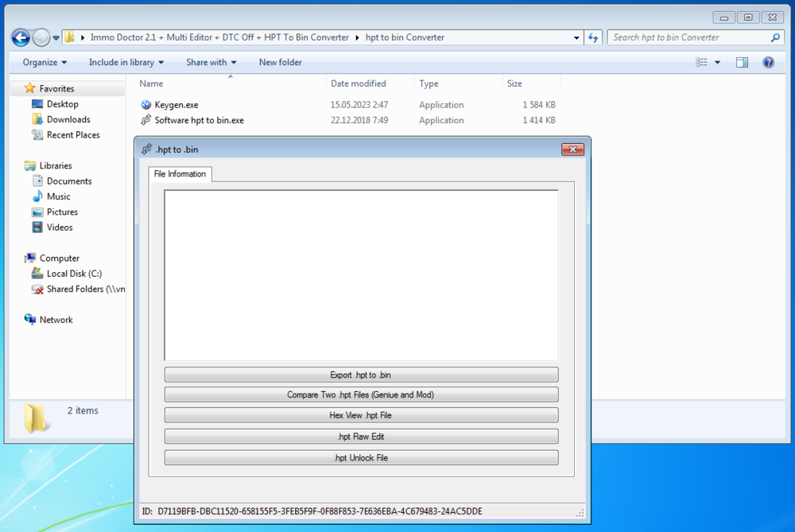Click the refresh address bar icon

click(x=593, y=37)
